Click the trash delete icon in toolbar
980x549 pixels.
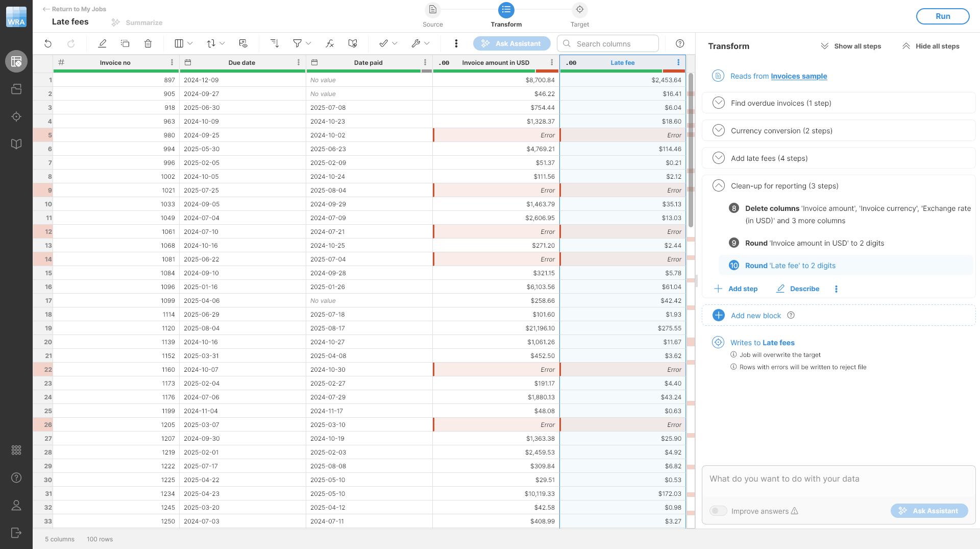pos(148,43)
